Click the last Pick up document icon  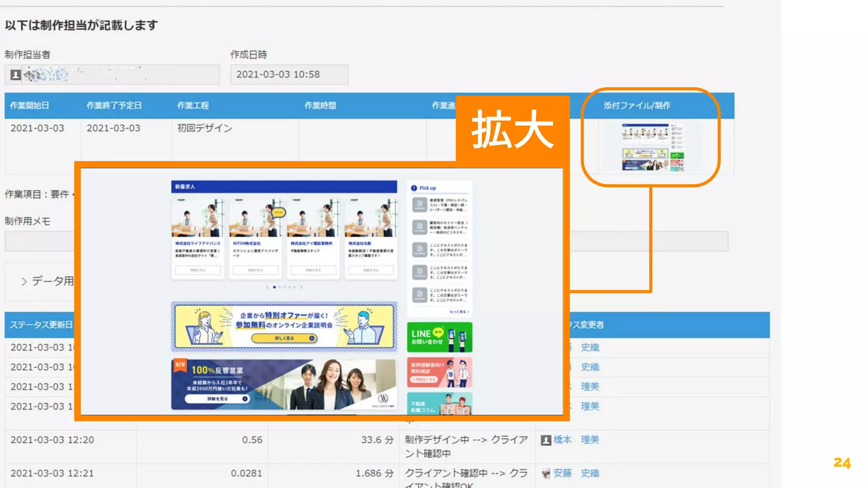[x=420, y=294]
